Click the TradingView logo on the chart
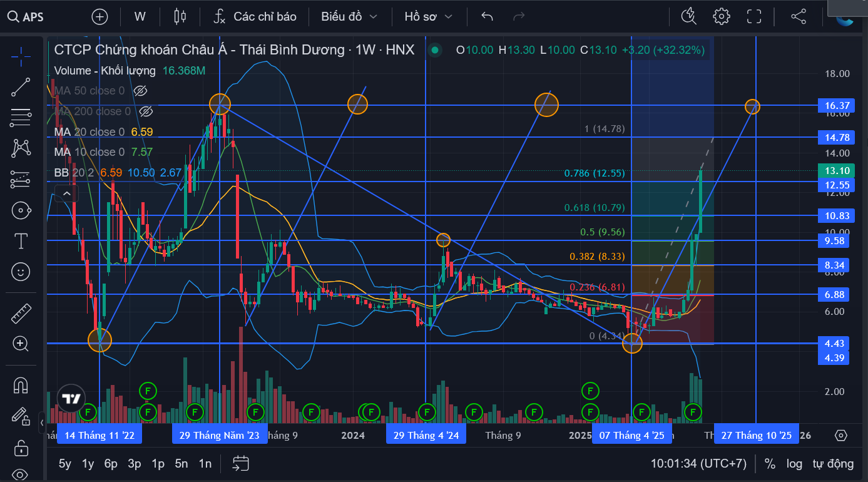868x482 pixels. 71,399
